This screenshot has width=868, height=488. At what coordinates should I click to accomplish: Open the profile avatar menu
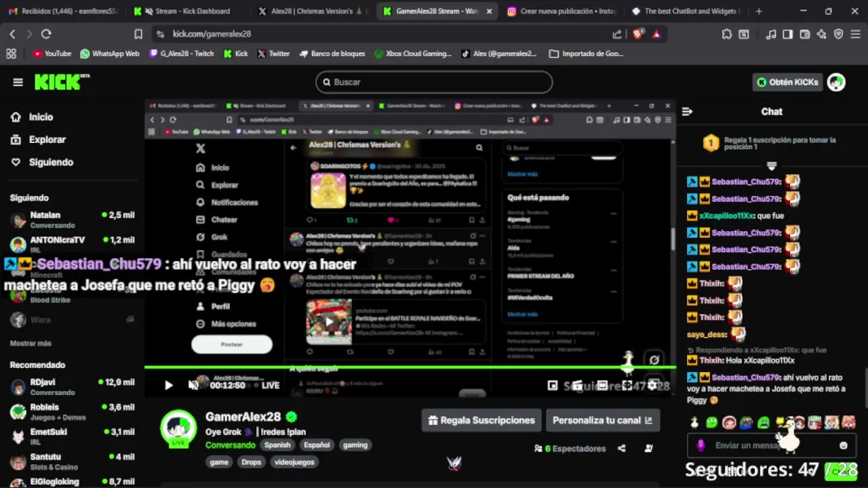836,82
